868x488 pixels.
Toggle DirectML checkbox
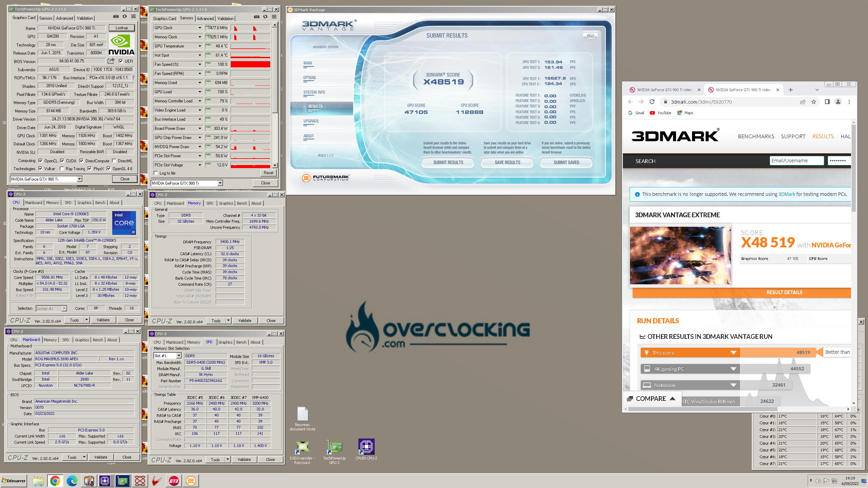(114, 161)
